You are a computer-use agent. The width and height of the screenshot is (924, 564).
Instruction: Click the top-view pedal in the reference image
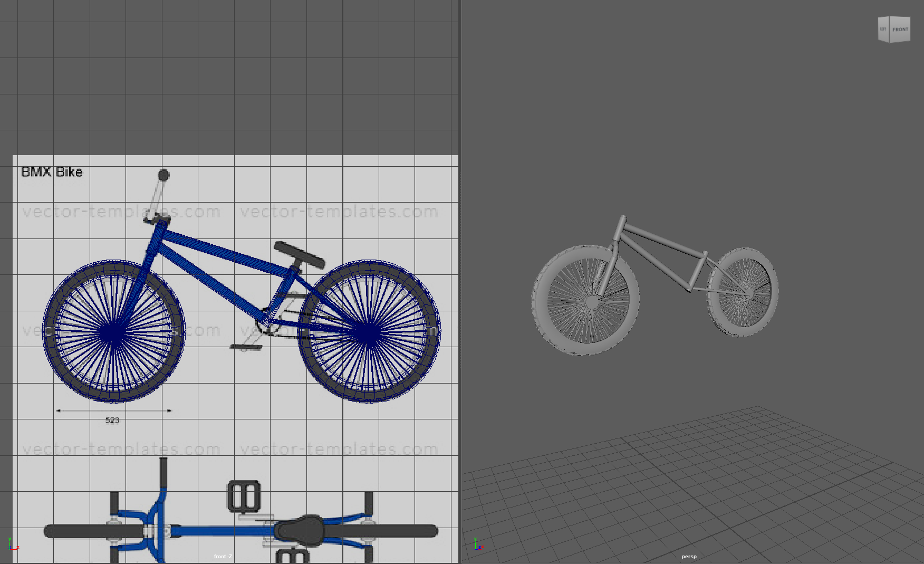pyautogui.click(x=244, y=496)
